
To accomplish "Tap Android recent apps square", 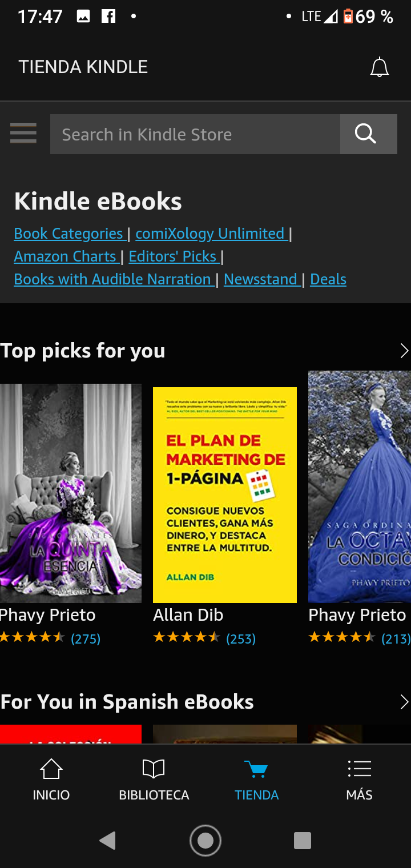I will click(302, 841).
